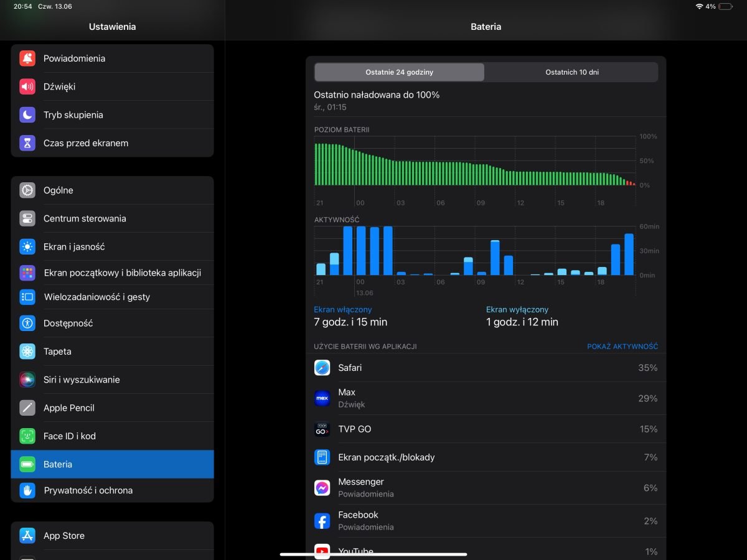Open the Centrum sterowania switches icon

(27, 218)
